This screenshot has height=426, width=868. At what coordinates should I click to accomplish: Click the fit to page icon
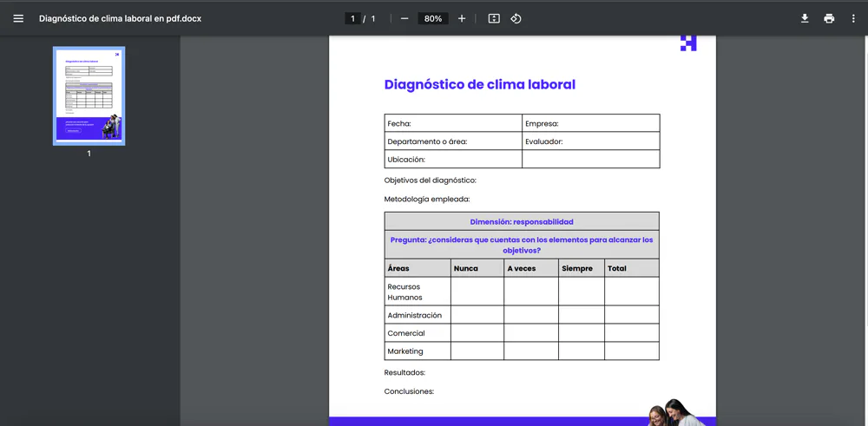tap(494, 19)
